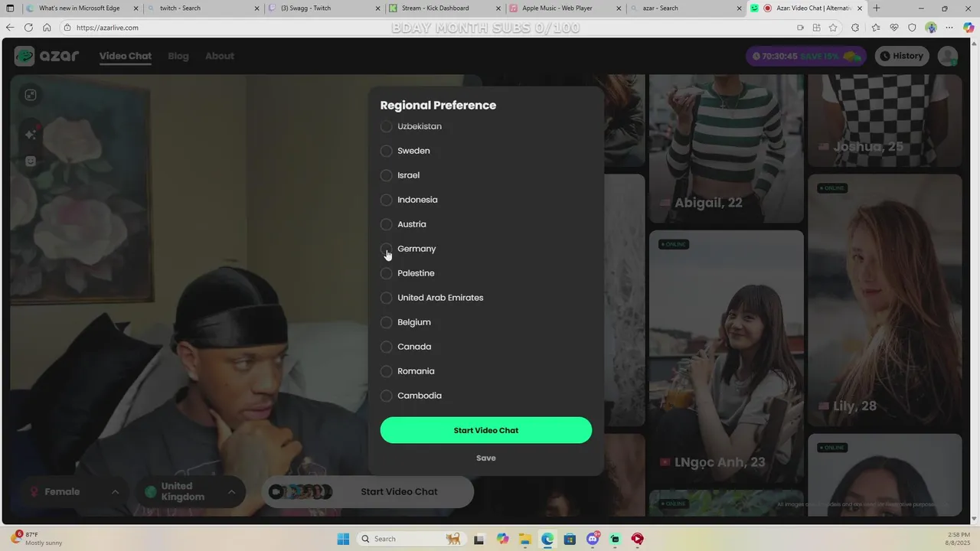
Task: Click the face filter icon on video sidebar
Action: (x=31, y=161)
